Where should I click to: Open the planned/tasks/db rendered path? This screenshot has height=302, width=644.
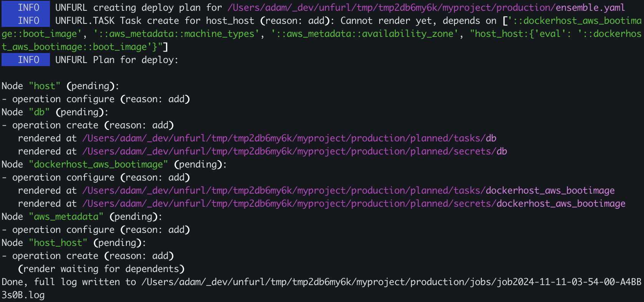289,138
